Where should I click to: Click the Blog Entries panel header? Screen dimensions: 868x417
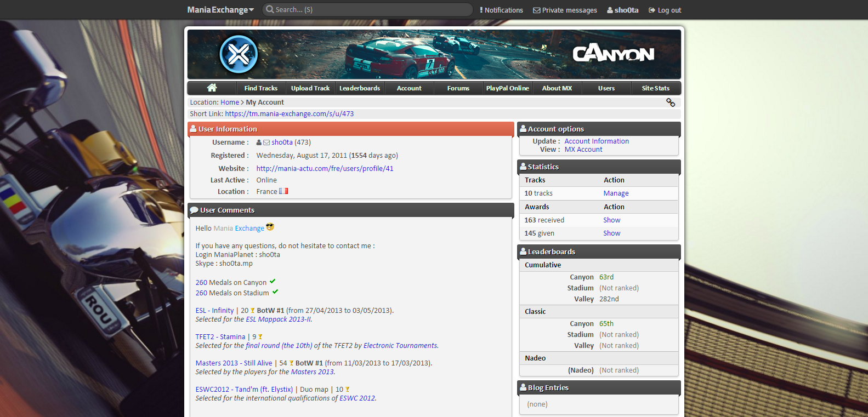tap(599, 387)
